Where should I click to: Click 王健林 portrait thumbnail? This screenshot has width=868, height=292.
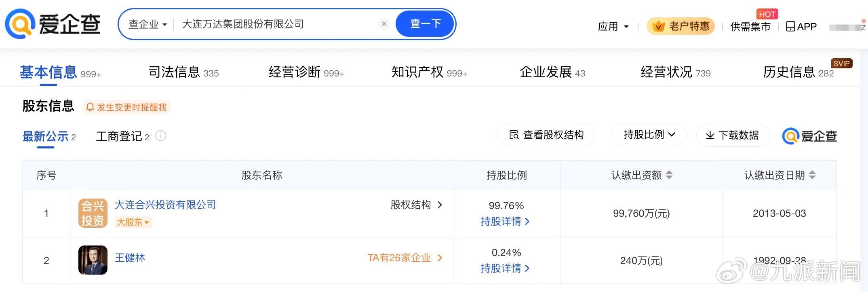(93, 260)
